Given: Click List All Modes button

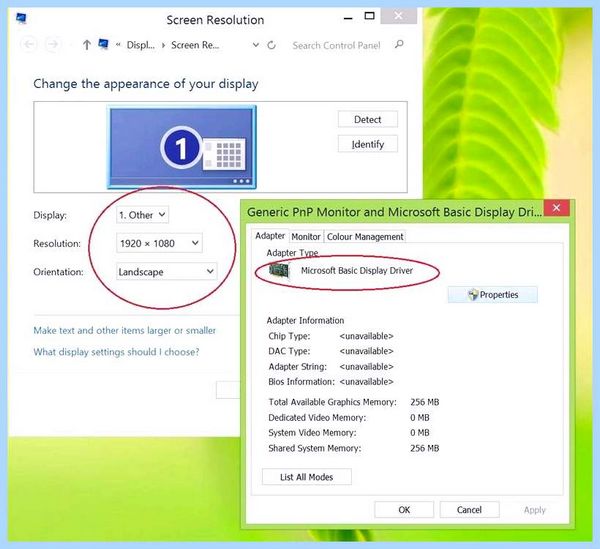Looking at the screenshot, I should tap(307, 477).
